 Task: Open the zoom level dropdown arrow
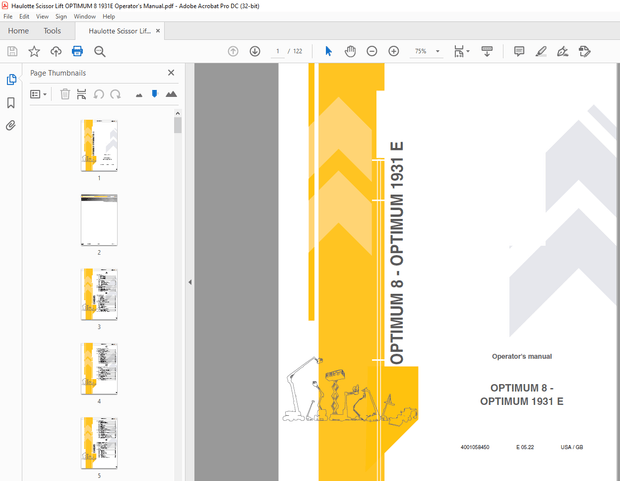pos(438,51)
